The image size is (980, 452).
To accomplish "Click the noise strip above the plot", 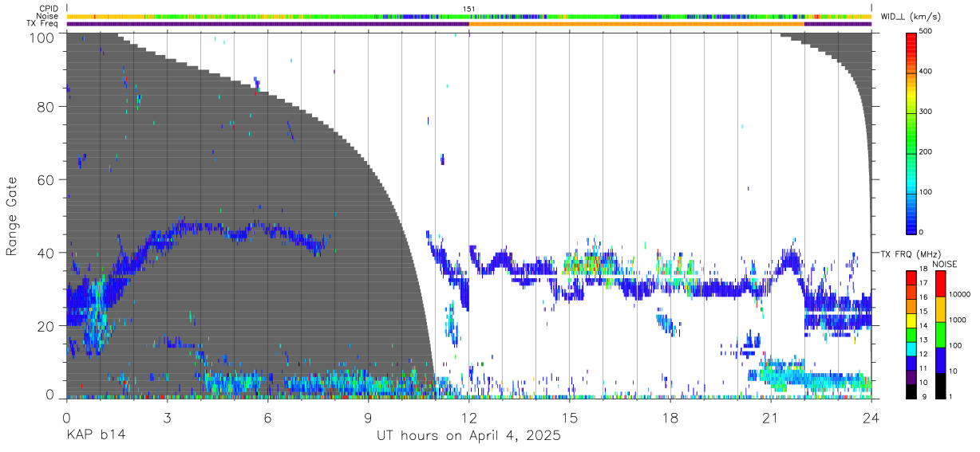I will click(469, 16).
